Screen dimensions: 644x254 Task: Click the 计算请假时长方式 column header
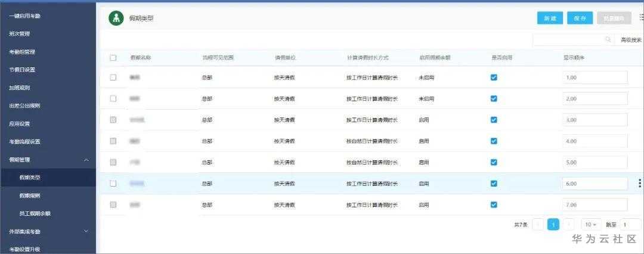(367, 58)
